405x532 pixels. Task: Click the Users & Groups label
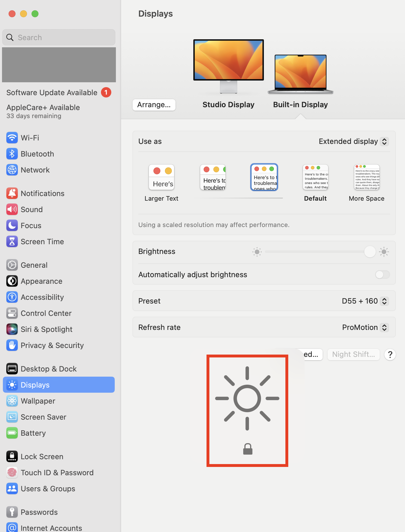[x=48, y=489]
